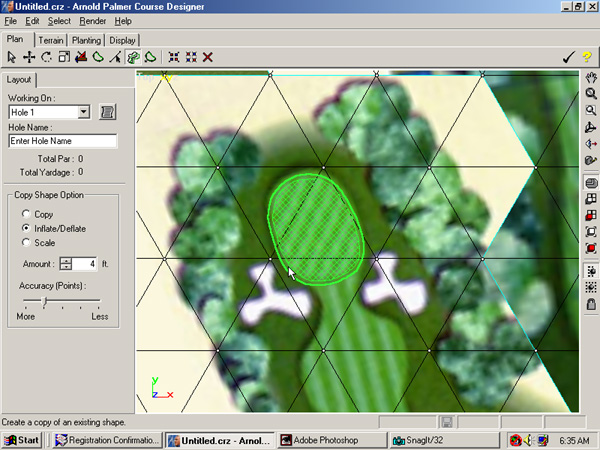The image size is (600, 450).
Task: Click the zoom to red selection icon
Action: pyautogui.click(x=591, y=248)
